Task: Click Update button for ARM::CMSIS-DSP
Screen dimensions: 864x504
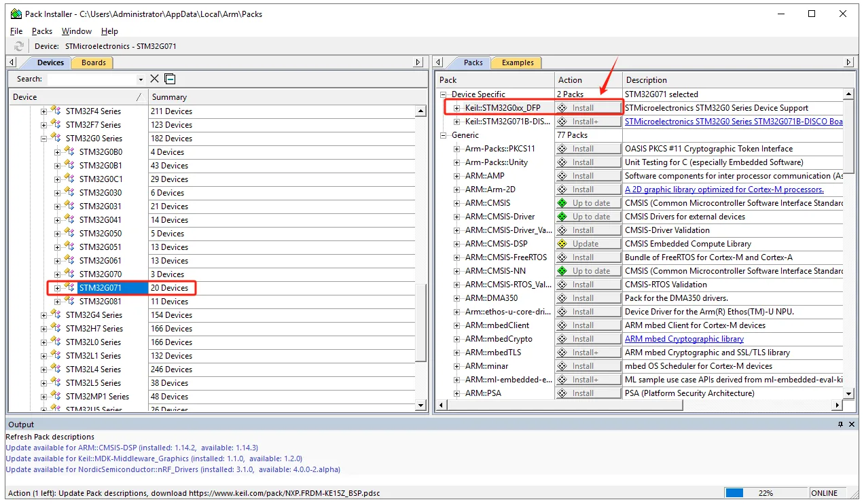Action: point(588,244)
